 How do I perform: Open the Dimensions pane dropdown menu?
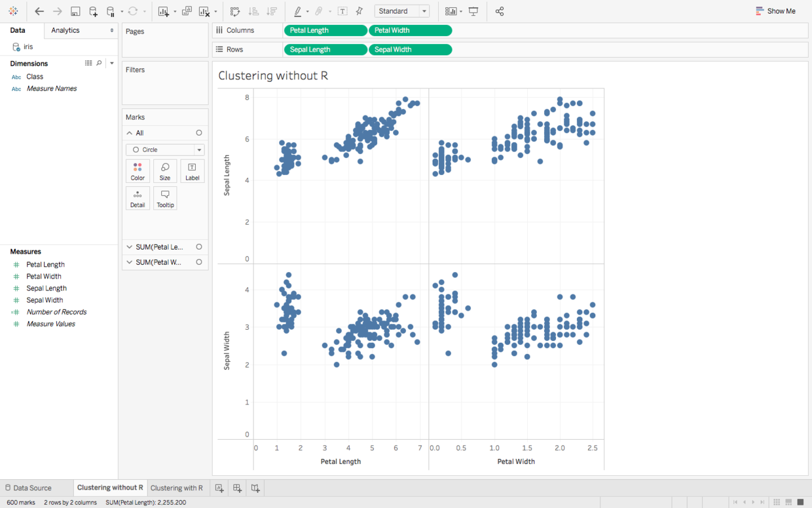pos(112,64)
